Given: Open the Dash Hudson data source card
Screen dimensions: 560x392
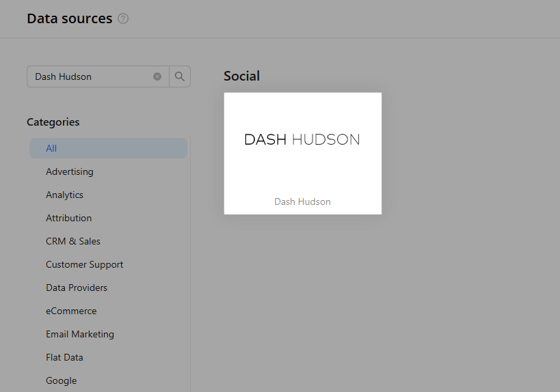Looking at the screenshot, I should pyautogui.click(x=303, y=154).
